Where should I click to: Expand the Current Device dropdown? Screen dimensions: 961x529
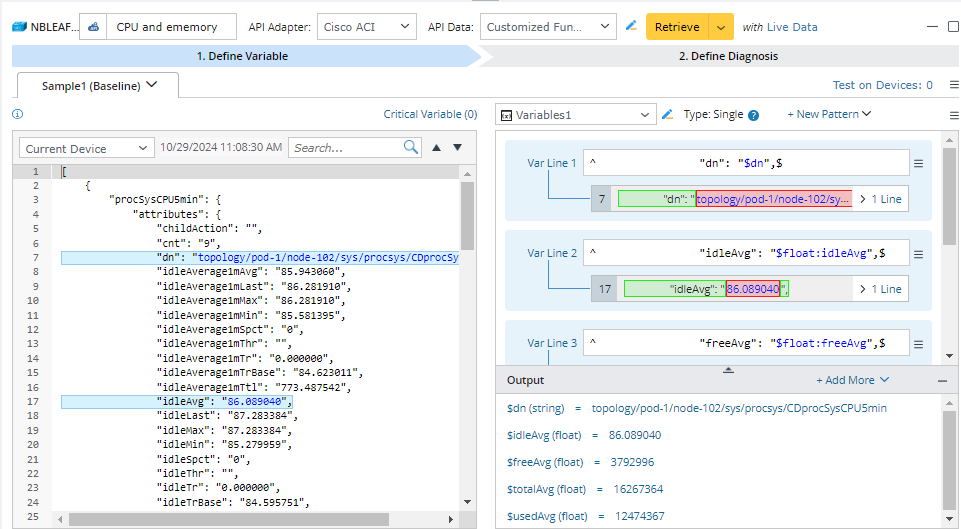click(x=85, y=149)
